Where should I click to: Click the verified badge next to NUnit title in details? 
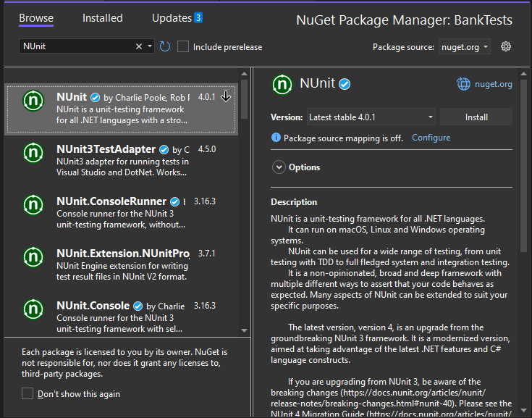(x=345, y=84)
